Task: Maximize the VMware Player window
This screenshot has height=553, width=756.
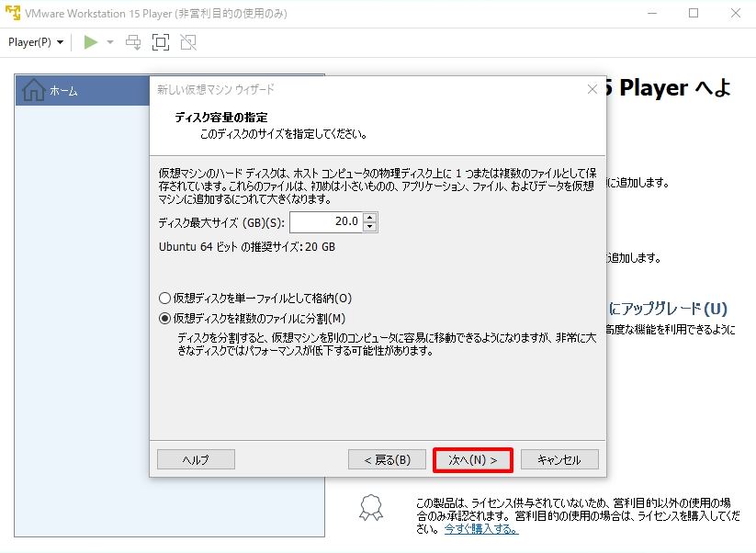Action: tap(694, 13)
